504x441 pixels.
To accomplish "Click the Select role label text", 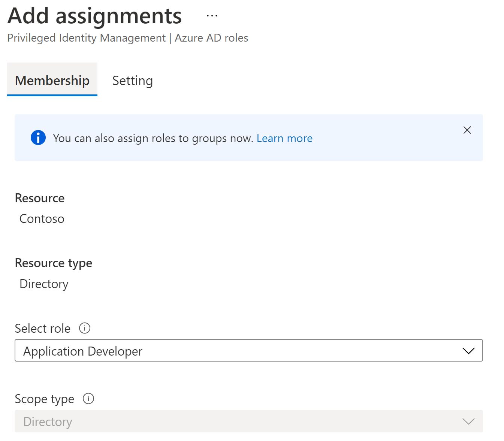I will point(42,329).
